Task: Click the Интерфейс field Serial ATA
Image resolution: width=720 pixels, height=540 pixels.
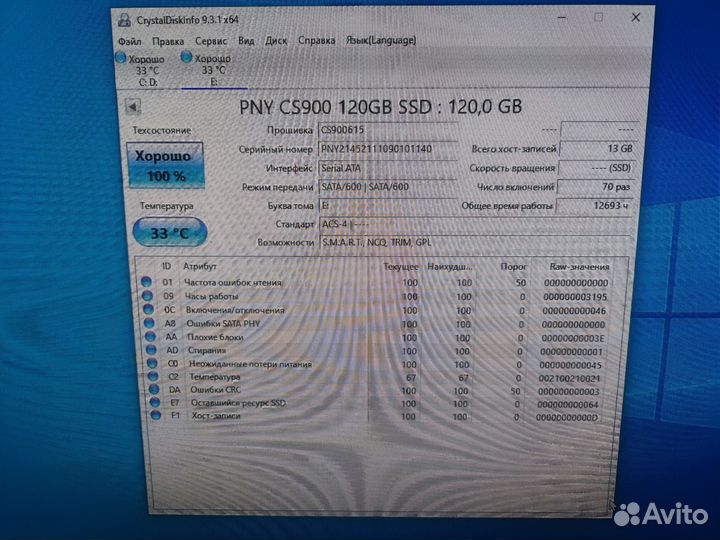Action: pos(387,168)
